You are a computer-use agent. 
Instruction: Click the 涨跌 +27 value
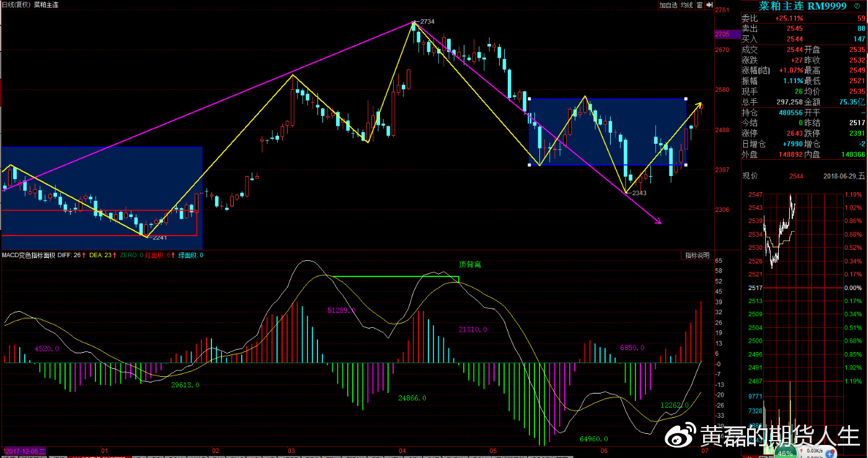[x=797, y=60]
